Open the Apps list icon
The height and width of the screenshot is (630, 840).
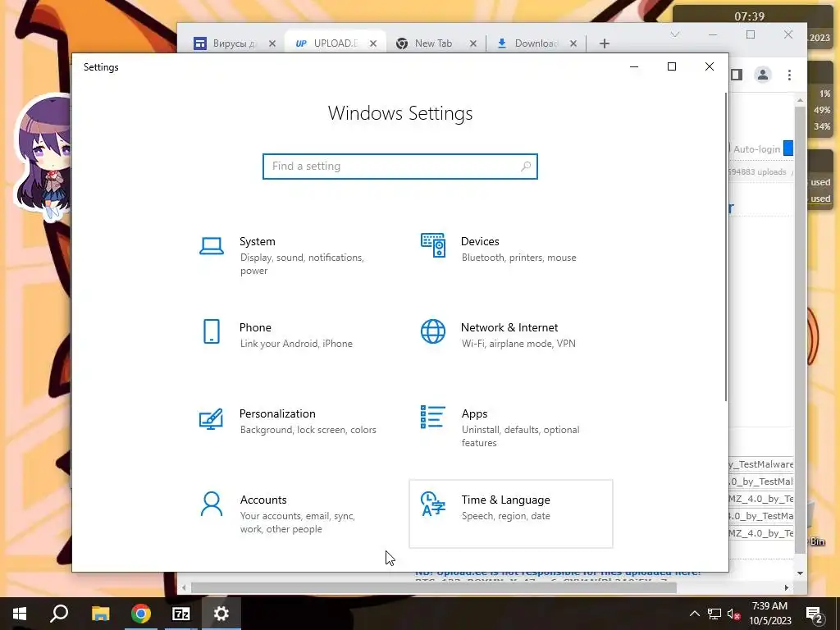[x=433, y=417]
